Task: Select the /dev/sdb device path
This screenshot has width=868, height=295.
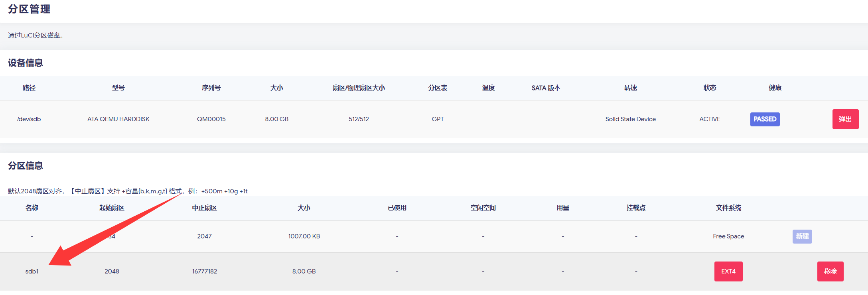Action: 29,119
